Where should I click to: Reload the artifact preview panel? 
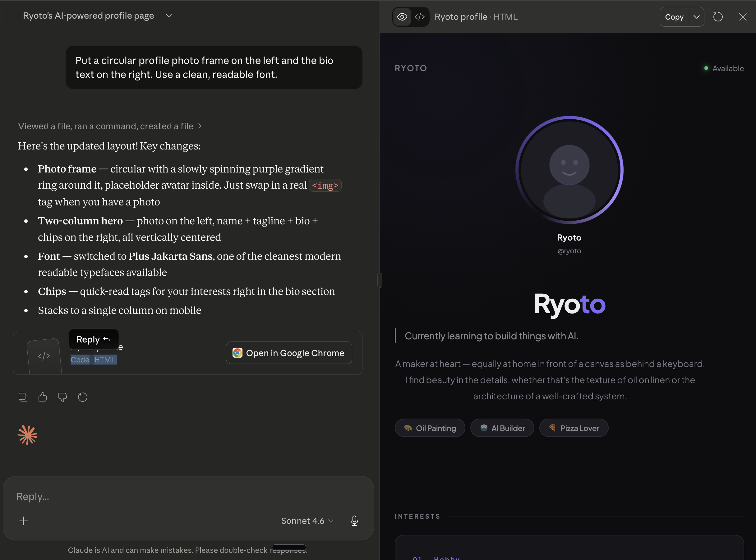coord(718,17)
